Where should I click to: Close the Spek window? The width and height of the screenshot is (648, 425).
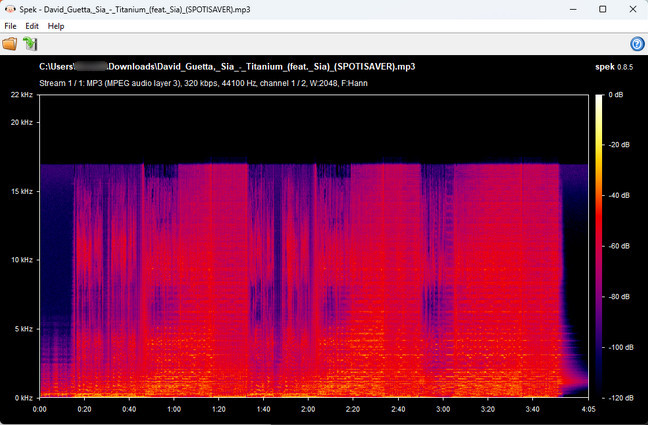(633, 9)
